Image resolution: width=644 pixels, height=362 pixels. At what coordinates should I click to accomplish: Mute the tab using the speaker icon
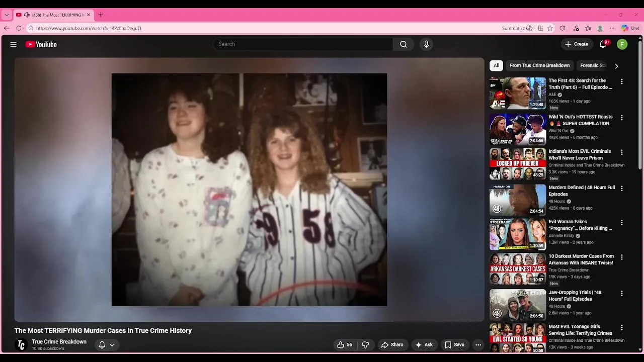[x=27, y=15]
